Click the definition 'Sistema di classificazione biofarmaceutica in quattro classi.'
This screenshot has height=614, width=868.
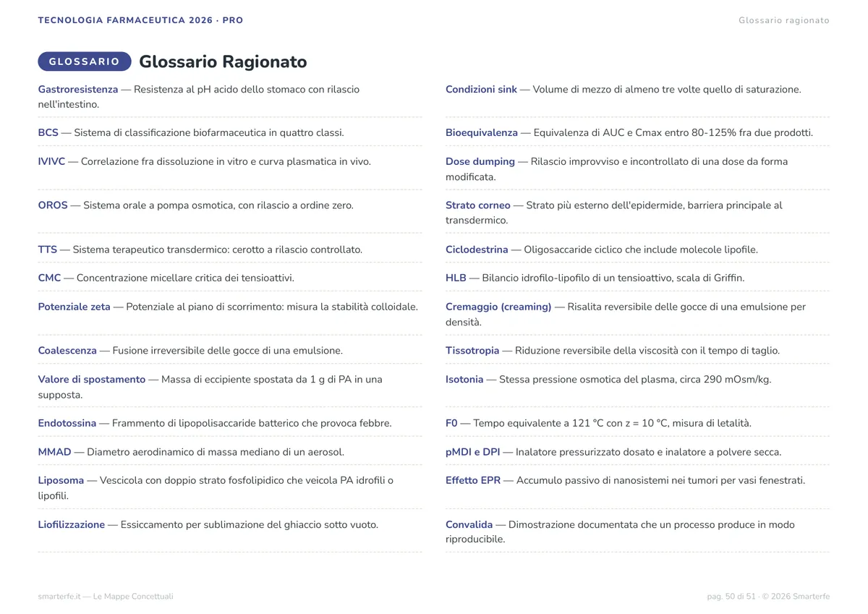pyautogui.click(x=209, y=133)
